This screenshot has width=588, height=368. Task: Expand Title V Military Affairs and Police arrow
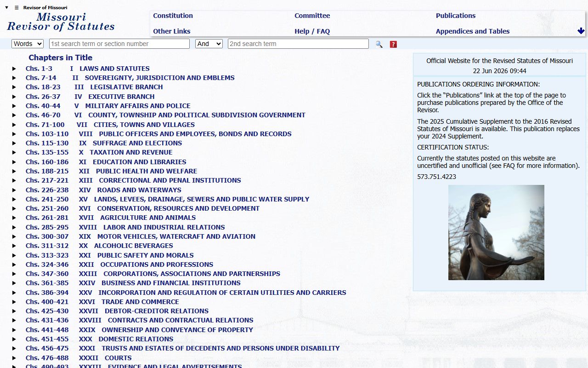(x=14, y=106)
